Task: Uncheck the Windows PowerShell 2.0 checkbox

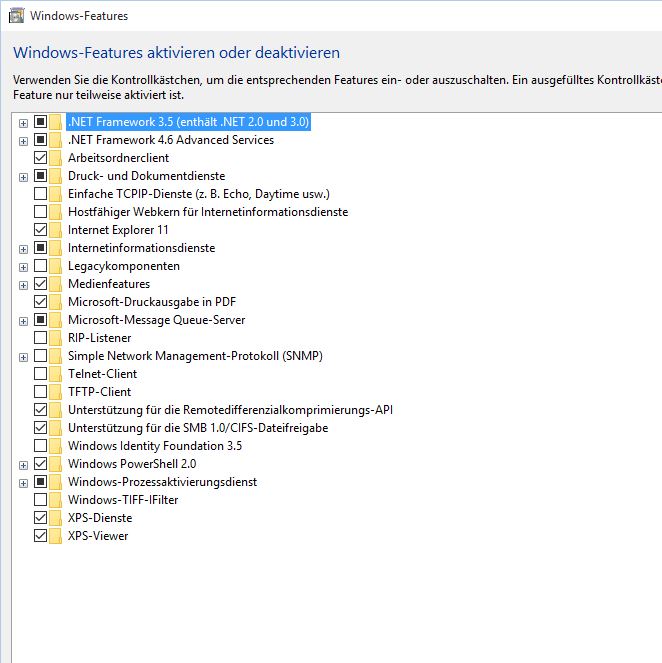Action: point(41,463)
